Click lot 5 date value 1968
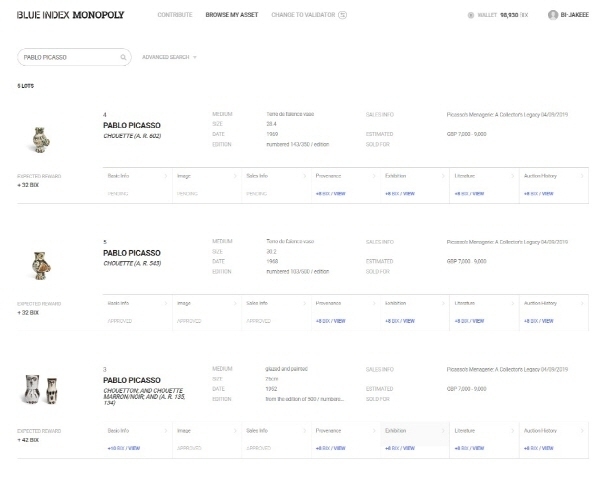600x499 pixels. tap(272, 261)
